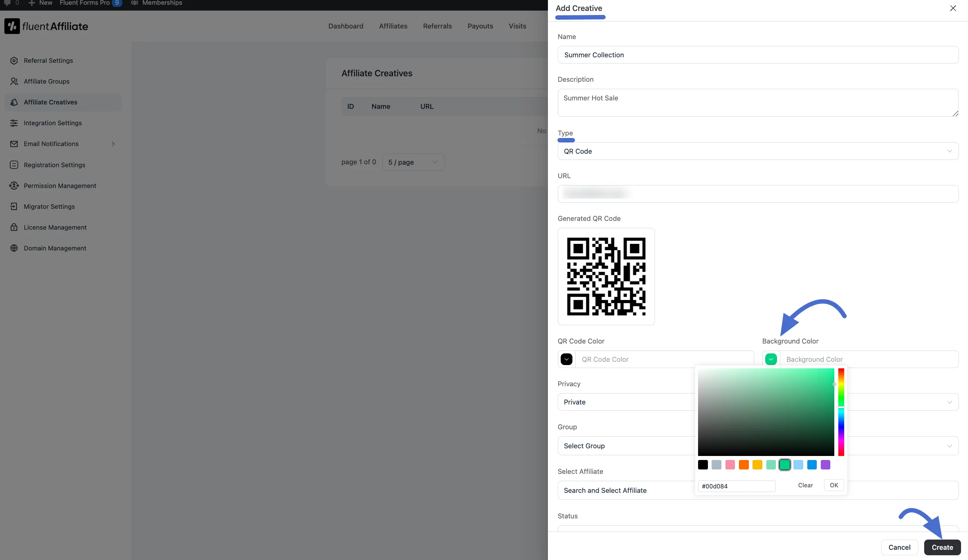Open Affiliate Creatives via its bell icon
The height and width of the screenshot is (560, 968).
(14, 102)
